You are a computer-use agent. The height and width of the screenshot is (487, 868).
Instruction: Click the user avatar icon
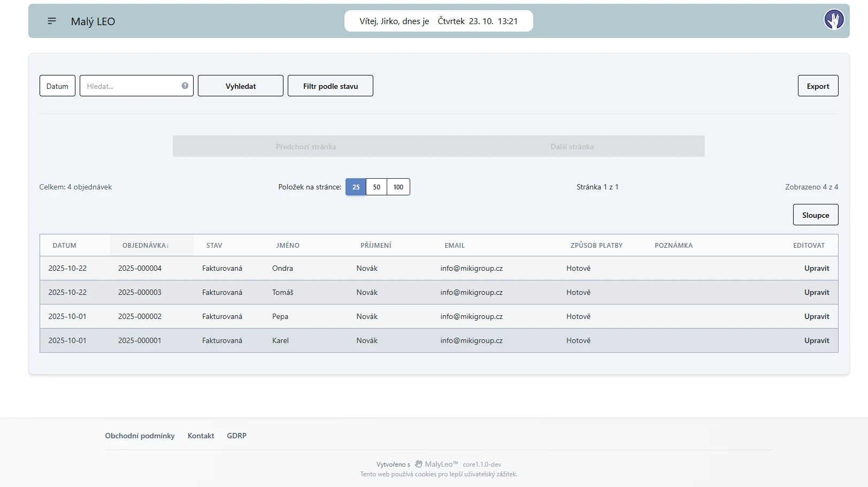click(x=834, y=20)
